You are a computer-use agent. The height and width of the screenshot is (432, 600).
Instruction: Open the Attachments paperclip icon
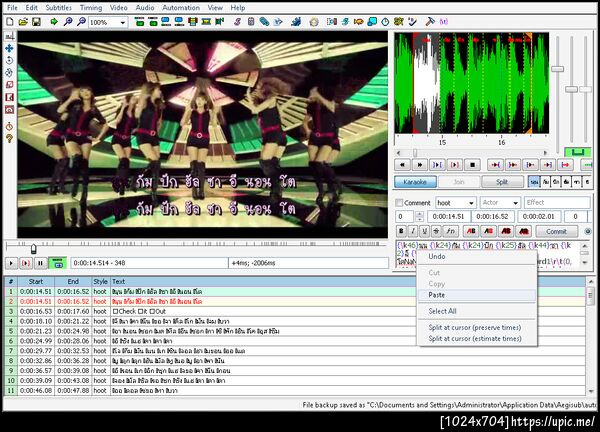264,22
